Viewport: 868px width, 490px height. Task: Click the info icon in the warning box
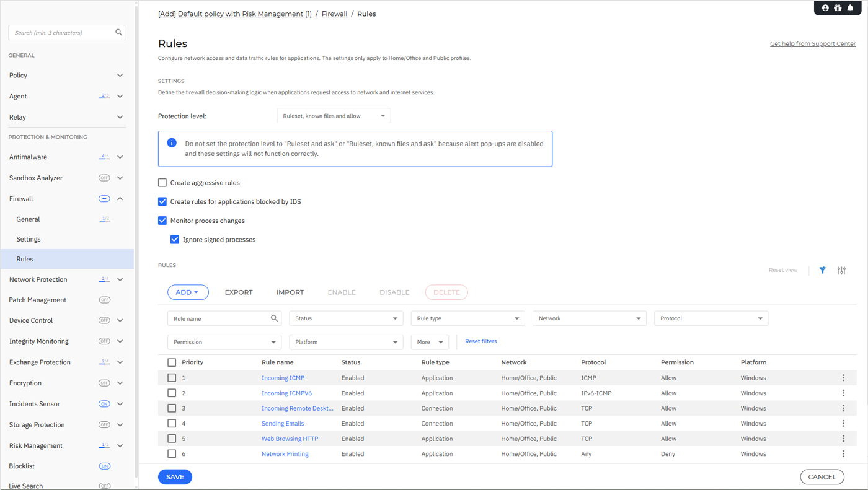coord(172,143)
